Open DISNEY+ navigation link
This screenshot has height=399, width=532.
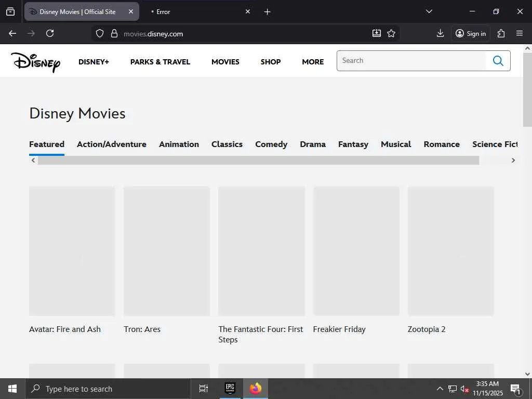[94, 62]
